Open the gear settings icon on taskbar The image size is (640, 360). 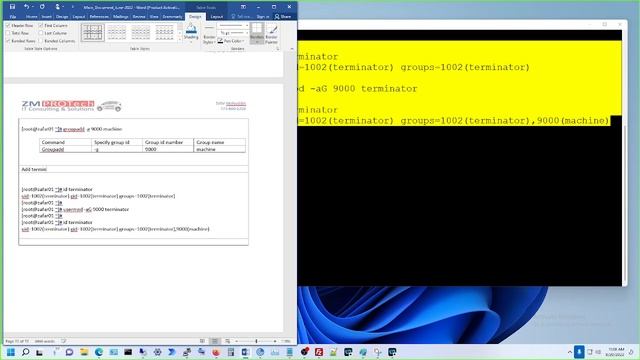pos(158,352)
